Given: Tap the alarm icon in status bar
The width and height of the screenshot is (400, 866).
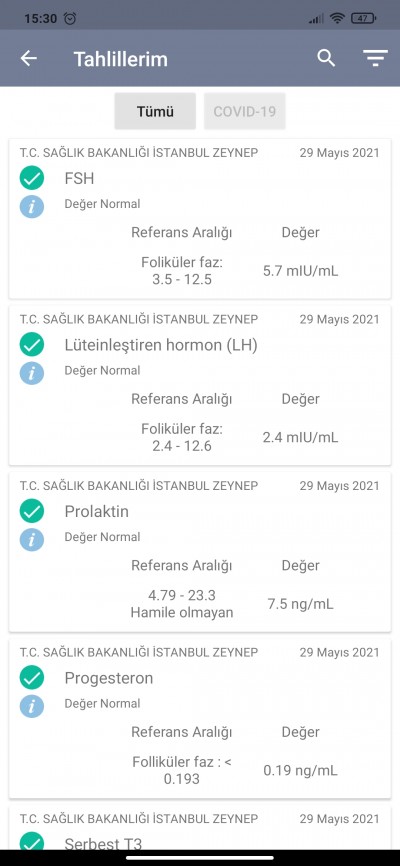Looking at the screenshot, I should [70, 18].
